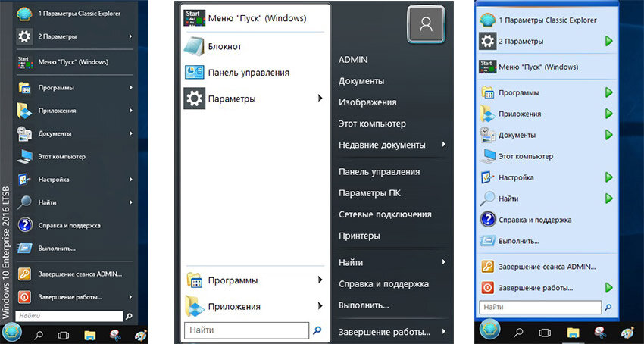Click blue search magnifier in middle menu
644x344 pixels.
[x=317, y=330]
